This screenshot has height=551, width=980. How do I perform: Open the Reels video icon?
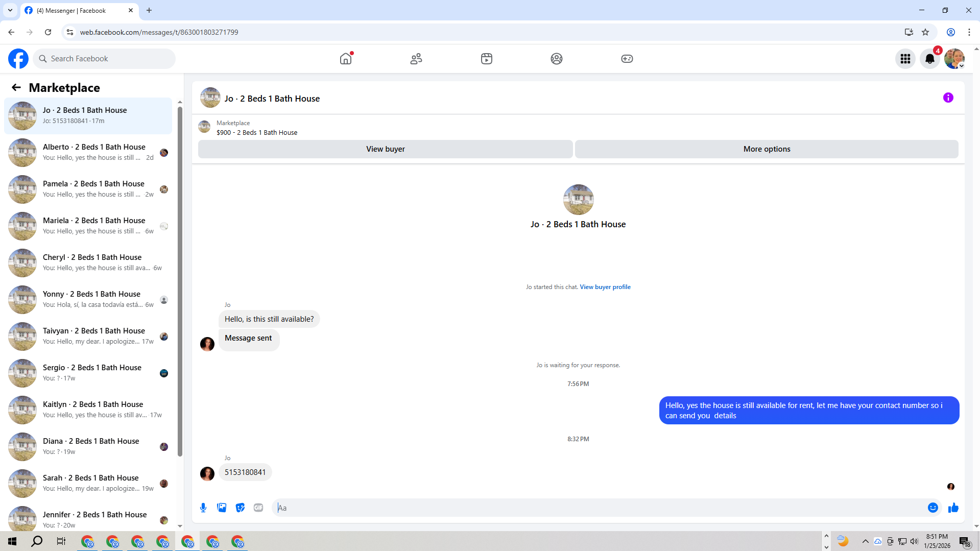487,59
